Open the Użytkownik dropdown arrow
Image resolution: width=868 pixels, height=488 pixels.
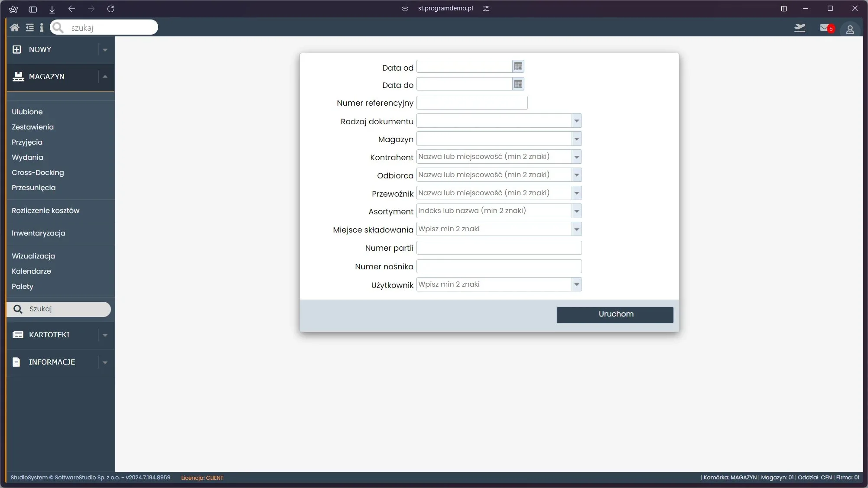576,284
